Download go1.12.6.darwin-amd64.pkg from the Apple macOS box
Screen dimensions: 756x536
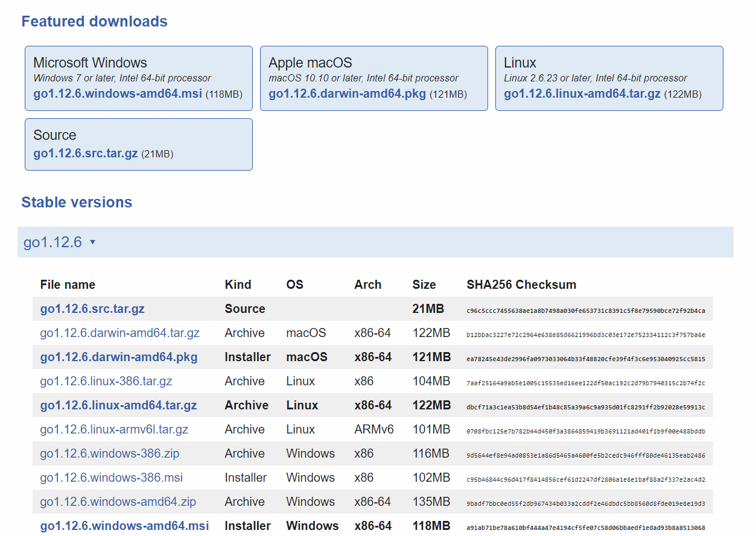(x=347, y=94)
